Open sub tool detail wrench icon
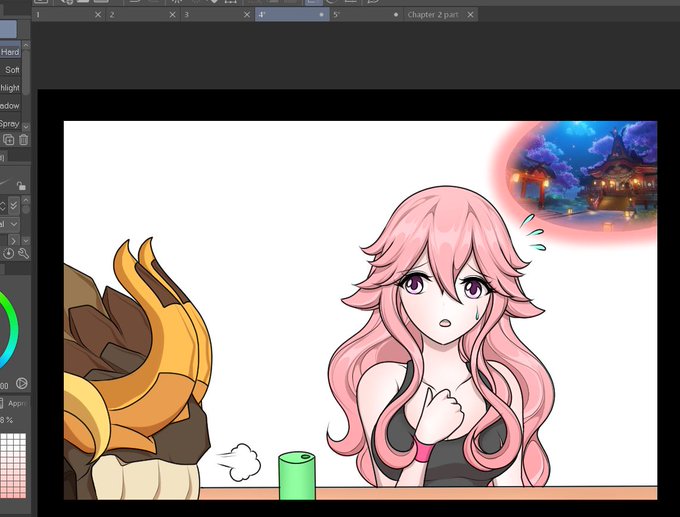The width and height of the screenshot is (680, 517). coord(23,253)
